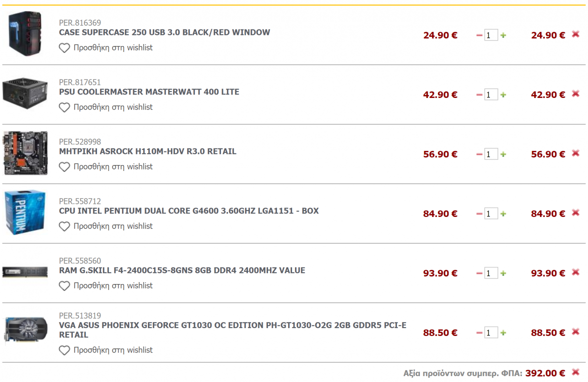Decrease quantity of Pentium G4600 CPU
This screenshot has width=588, height=382.
479,214
